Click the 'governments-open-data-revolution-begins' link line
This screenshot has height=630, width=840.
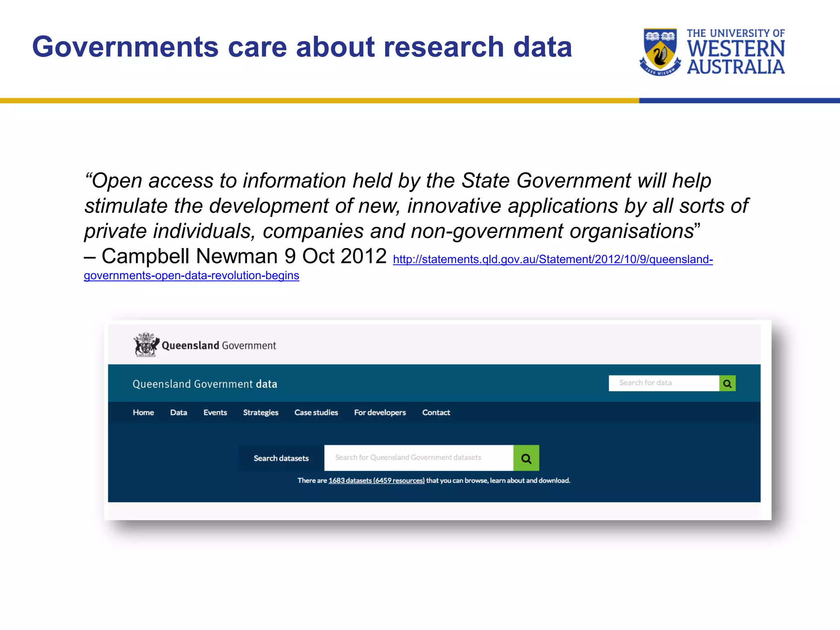point(192,276)
